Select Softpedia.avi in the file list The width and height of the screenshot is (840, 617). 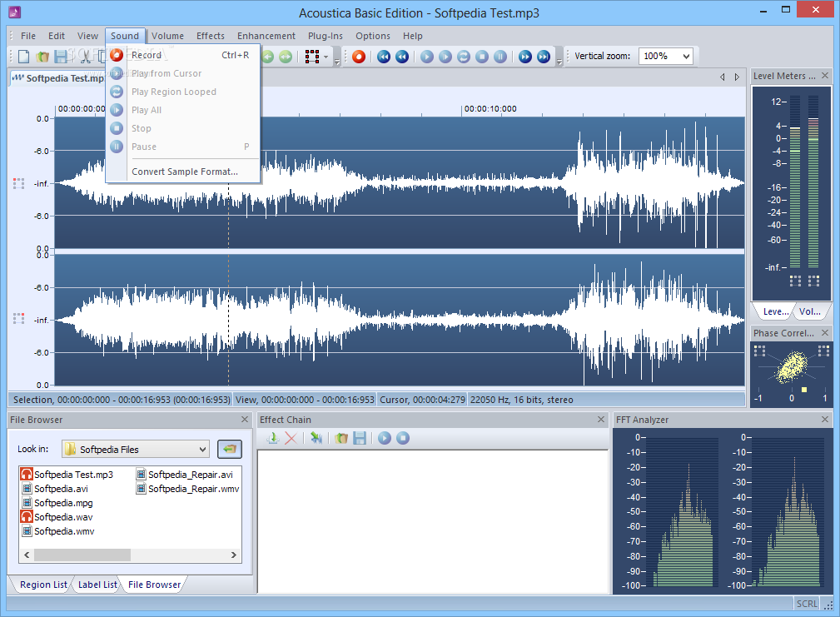(x=55, y=489)
